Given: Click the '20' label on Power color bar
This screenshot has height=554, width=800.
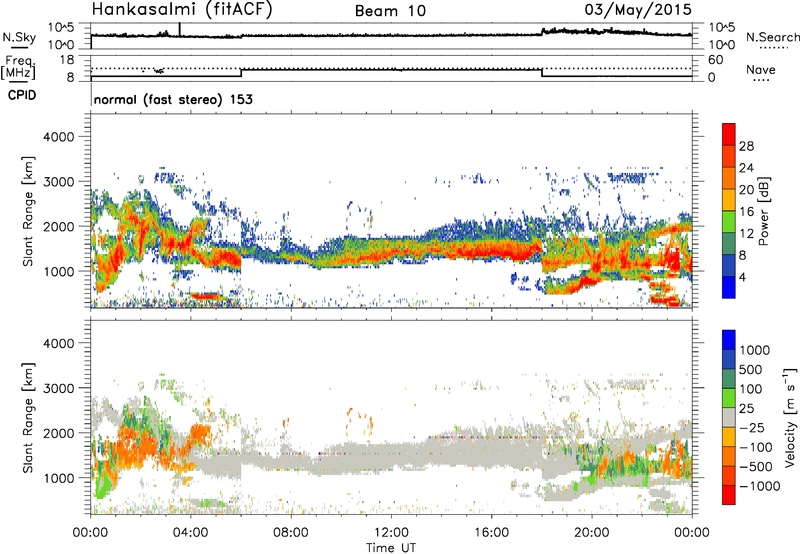Looking at the screenshot, I should 746,190.
